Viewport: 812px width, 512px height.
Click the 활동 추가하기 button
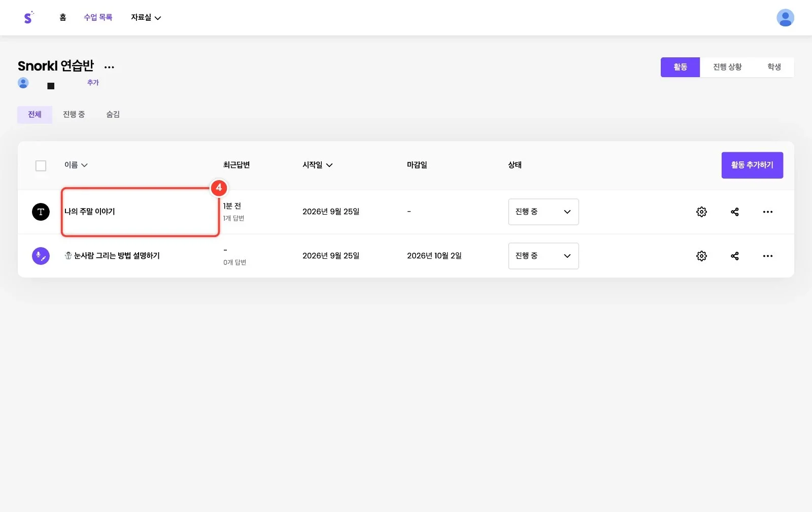tap(752, 165)
